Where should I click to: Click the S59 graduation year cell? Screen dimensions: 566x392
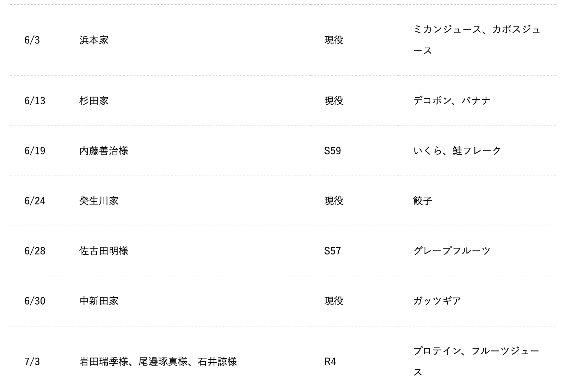(x=332, y=151)
